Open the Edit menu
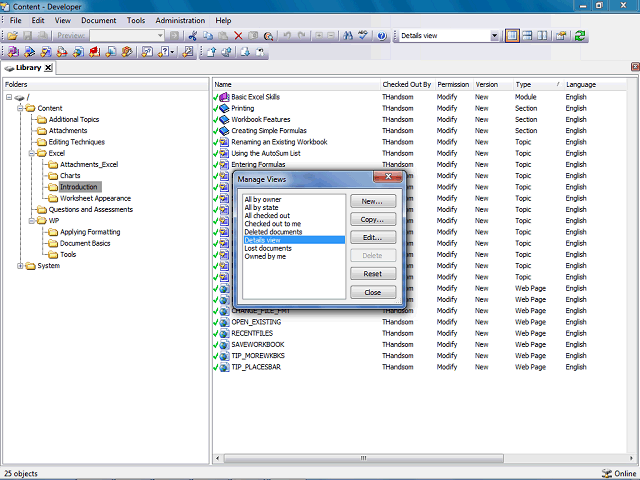Image resolution: width=640 pixels, height=480 pixels. [x=38, y=20]
